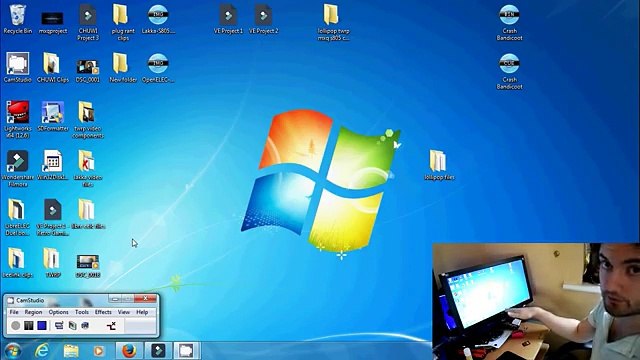Switch to Firefox in the taskbar

click(x=129, y=351)
